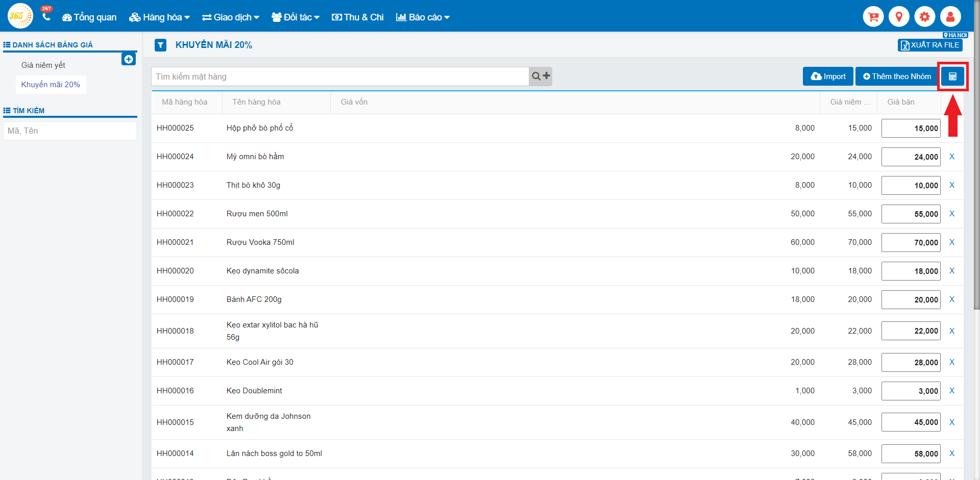Viewport: 980px width, 480px height.
Task: Click the calculator icon button
Action: tap(952, 77)
